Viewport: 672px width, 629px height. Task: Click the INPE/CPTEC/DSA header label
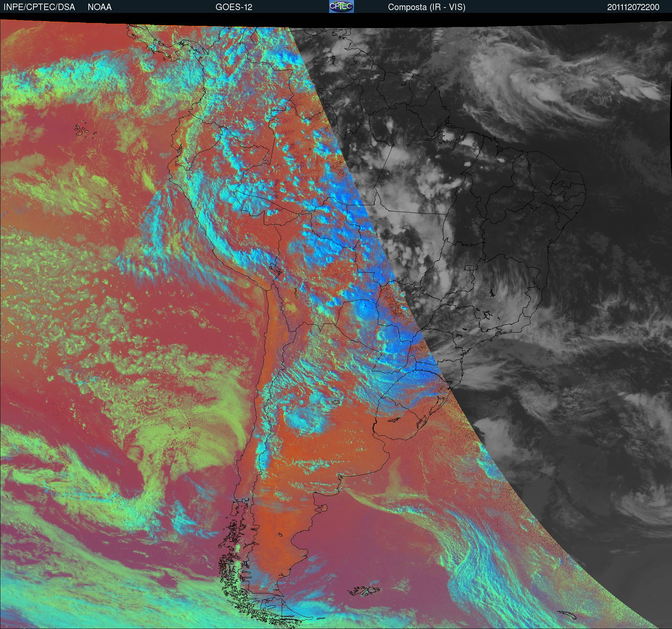click(39, 7)
